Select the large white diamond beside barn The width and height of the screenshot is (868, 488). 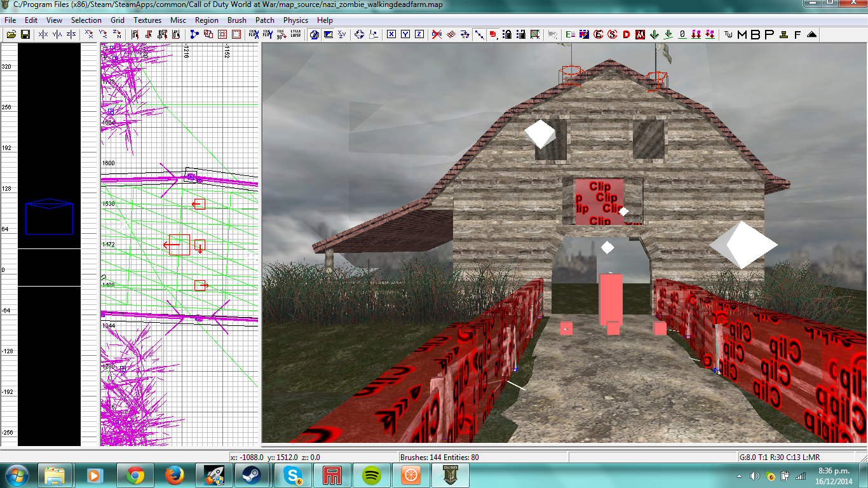click(743, 245)
